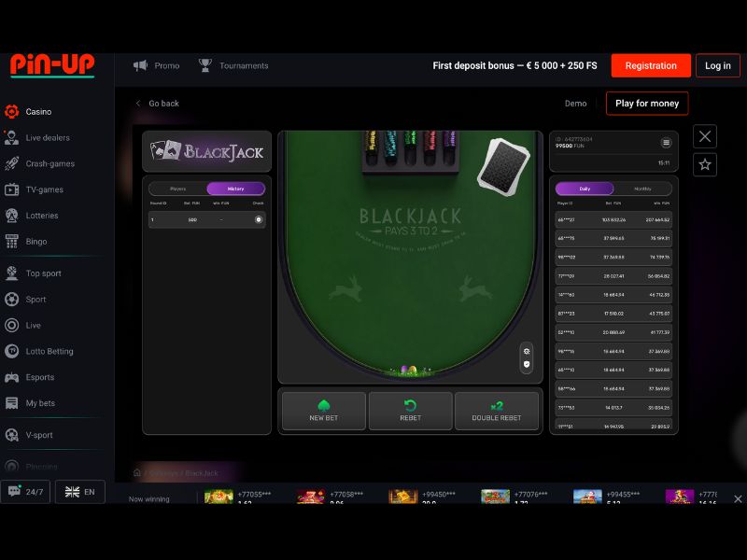The width and height of the screenshot is (747, 560).
Task: Open the Promo menu item
Action: tap(156, 65)
